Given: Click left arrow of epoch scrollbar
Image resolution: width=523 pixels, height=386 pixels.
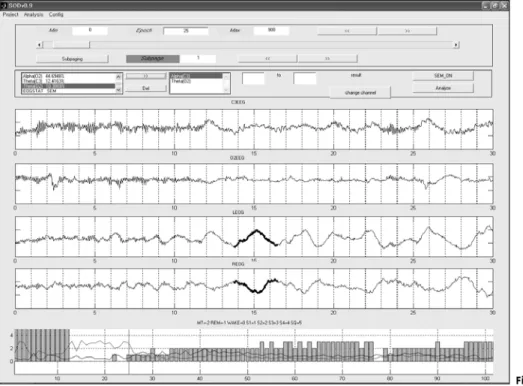Looking at the screenshot, I should pyautogui.click(x=39, y=45).
